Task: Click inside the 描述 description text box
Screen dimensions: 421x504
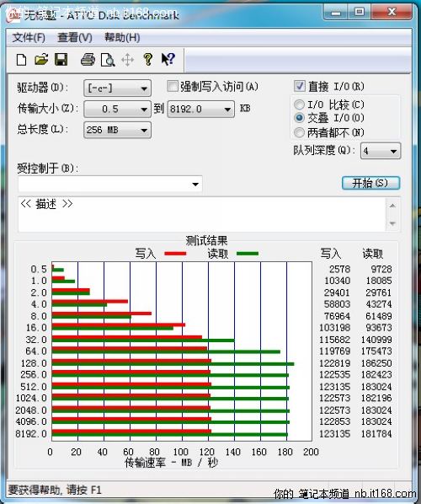Action: point(202,214)
